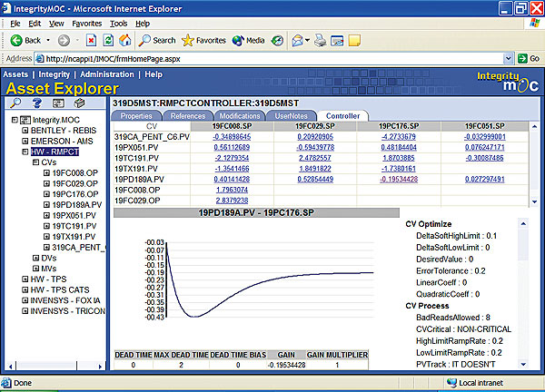This screenshot has width=545, height=392.
Task: Click the Go button beside address bar
Action: (529, 59)
